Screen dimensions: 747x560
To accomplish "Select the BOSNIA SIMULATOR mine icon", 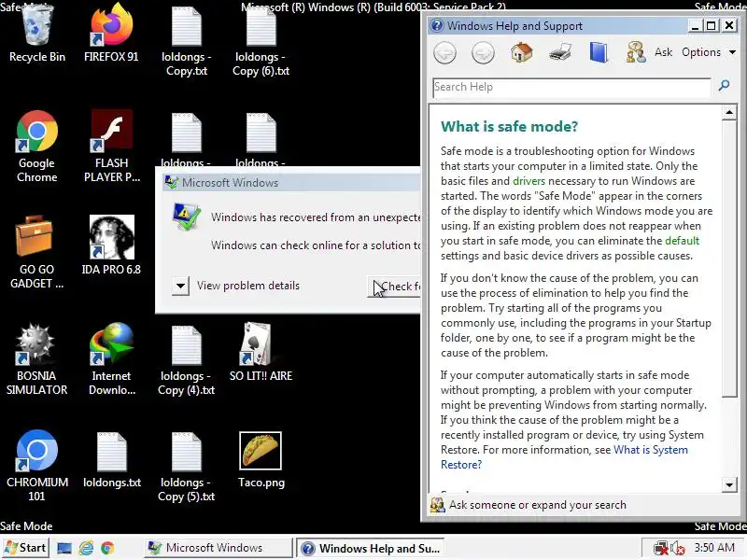I will (36, 359).
